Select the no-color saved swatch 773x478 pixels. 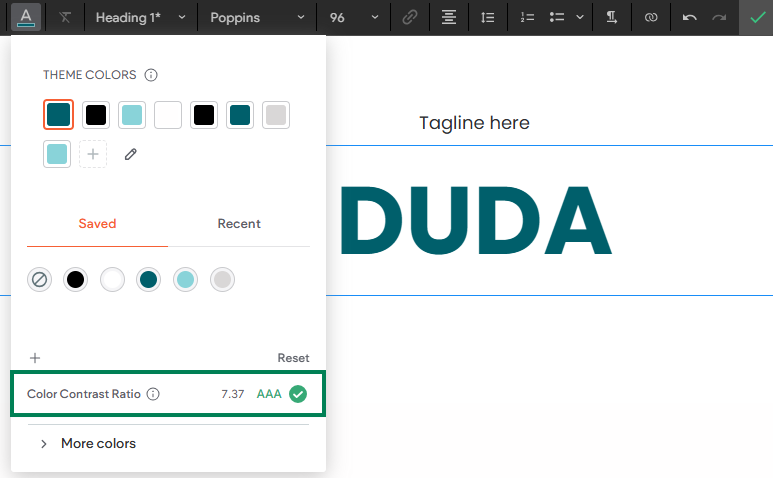point(39,279)
